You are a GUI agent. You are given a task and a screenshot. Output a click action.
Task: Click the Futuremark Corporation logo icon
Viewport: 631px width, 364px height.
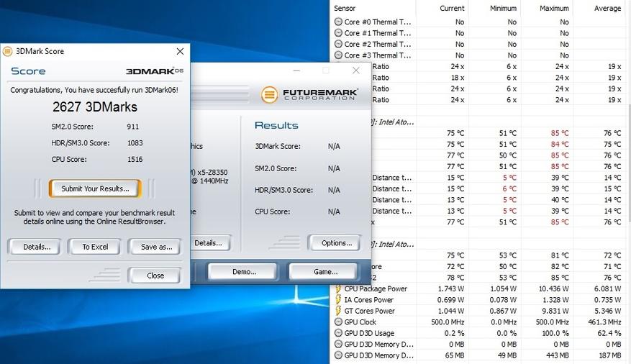point(269,96)
